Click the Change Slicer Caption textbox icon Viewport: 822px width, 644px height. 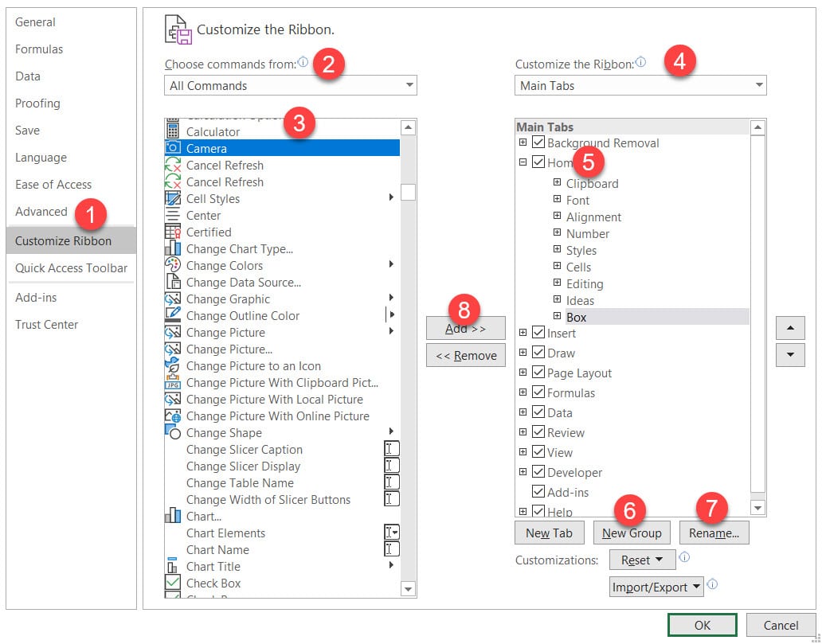tap(392, 449)
